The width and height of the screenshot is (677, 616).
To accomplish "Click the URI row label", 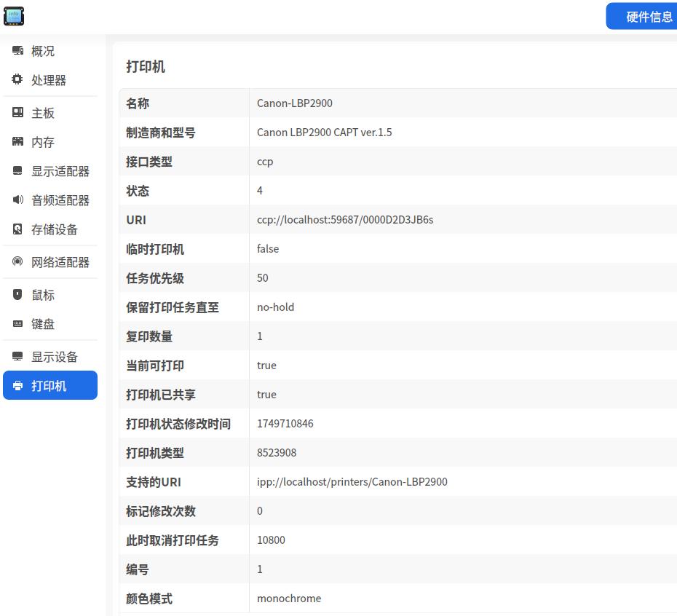I will coord(136,220).
